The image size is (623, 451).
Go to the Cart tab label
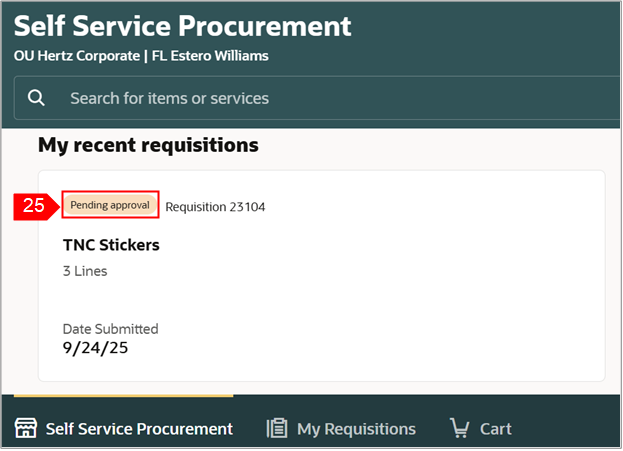pos(496,428)
